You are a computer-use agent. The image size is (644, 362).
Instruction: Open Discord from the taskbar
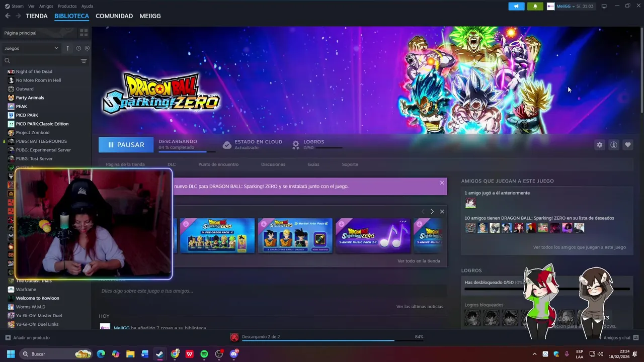tap(234, 354)
